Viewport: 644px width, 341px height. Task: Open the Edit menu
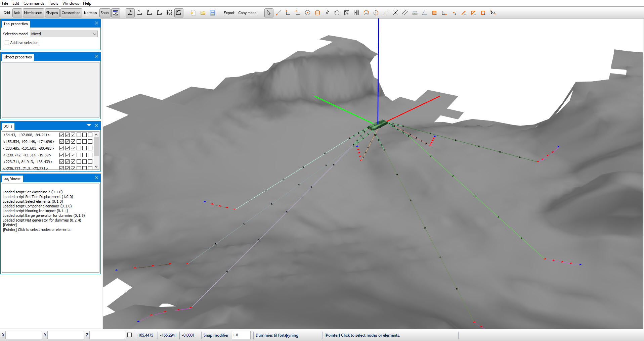click(x=16, y=3)
